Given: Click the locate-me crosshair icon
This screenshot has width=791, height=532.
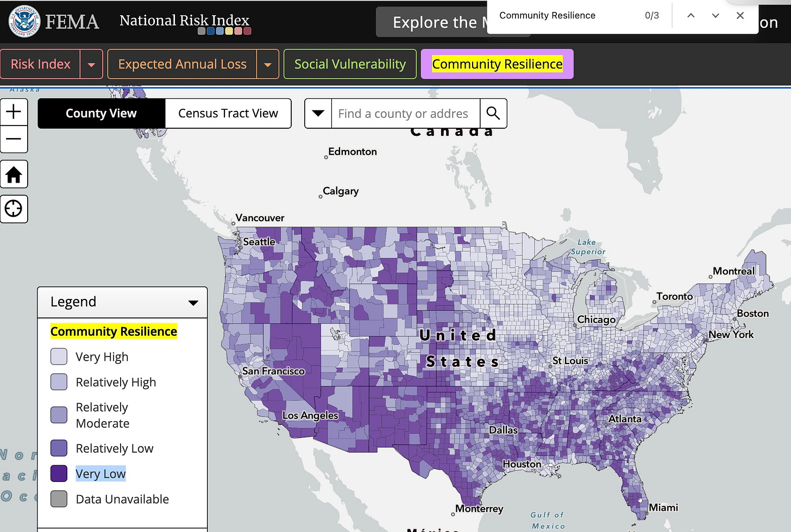Looking at the screenshot, I should tap(14, 209).
